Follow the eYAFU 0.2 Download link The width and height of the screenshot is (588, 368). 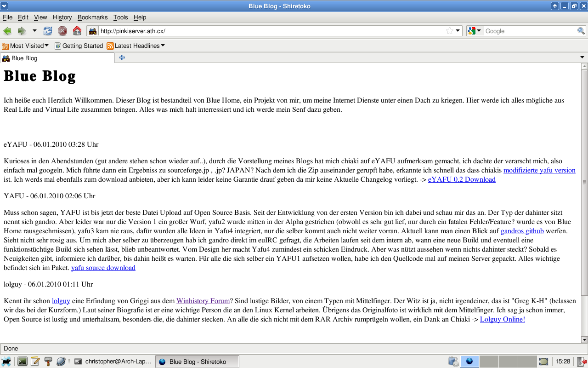coord(461,179)
